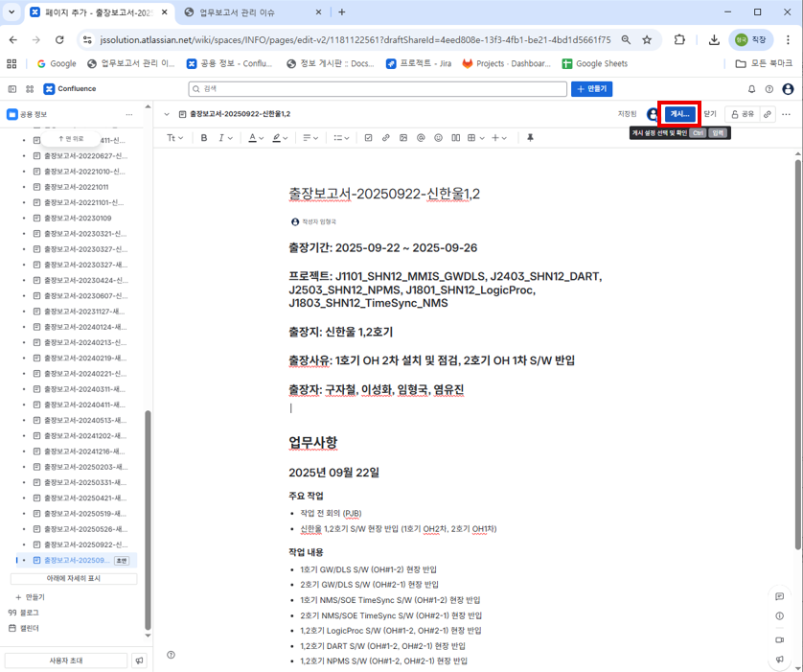Insert an action item checkbox
Screen dimensions: 803x672
pyautogui.click(x=368, y=138)
